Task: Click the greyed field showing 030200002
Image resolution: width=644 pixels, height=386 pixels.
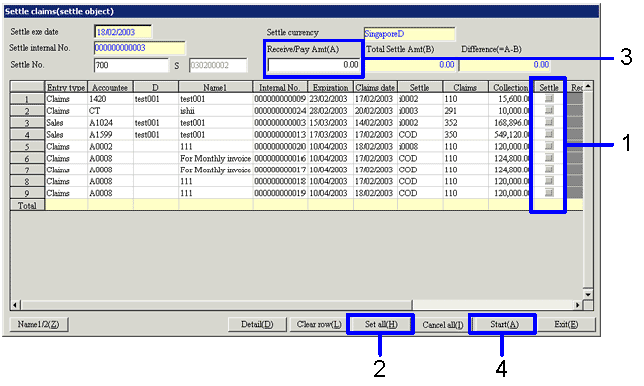Action: [x=218, y=65]
